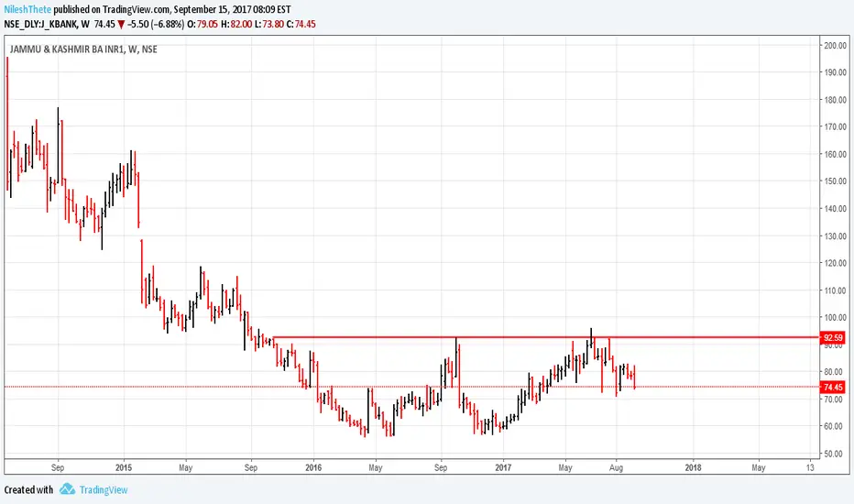This screenshot has height=504, width=854.
Task: Open the TradingView text link at bottom
Action: 104,490
